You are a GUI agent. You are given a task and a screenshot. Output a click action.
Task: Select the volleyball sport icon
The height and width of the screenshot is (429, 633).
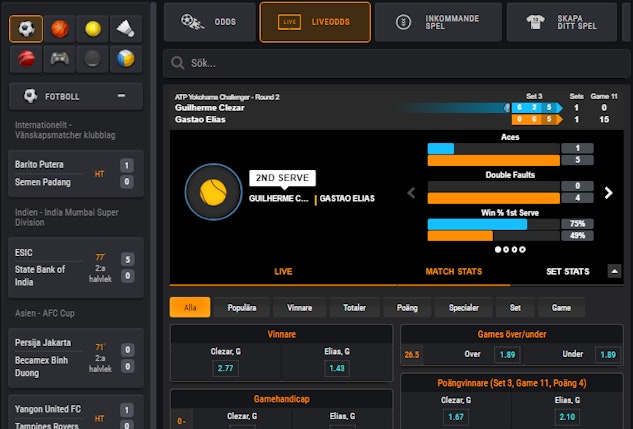(x=126, y=59)
